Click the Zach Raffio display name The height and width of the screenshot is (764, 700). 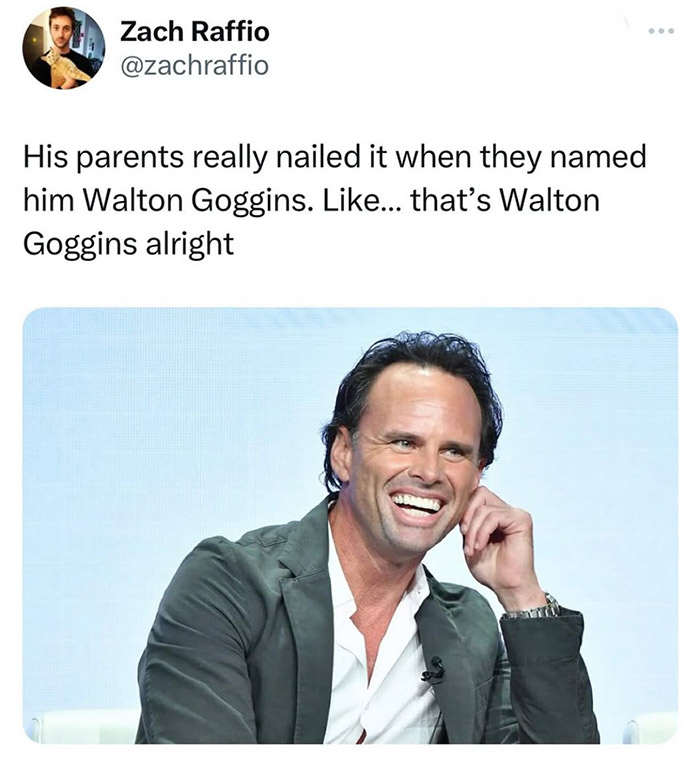point(194,32)
